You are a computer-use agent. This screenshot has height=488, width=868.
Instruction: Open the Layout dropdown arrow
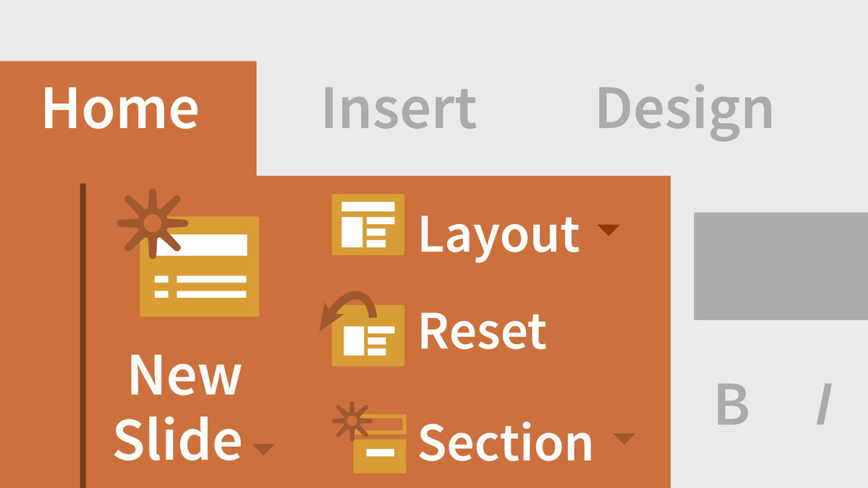pyautogui.click(x=608, y=230)
